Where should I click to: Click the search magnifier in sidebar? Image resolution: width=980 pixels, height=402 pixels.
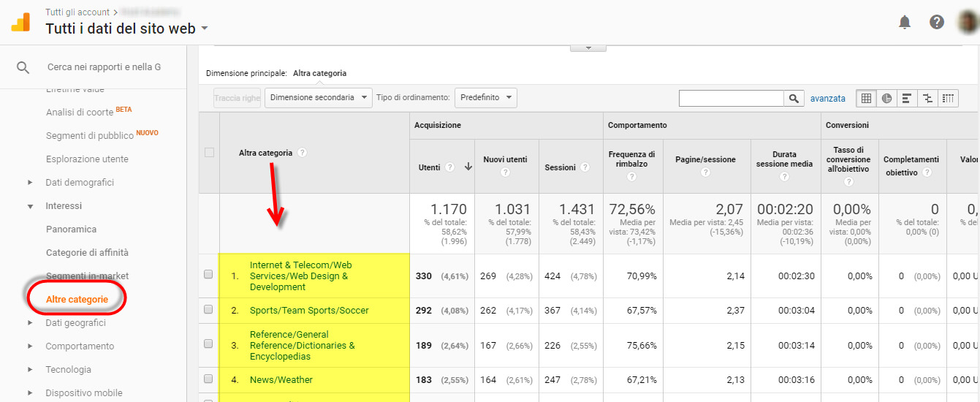click(23, 67)
